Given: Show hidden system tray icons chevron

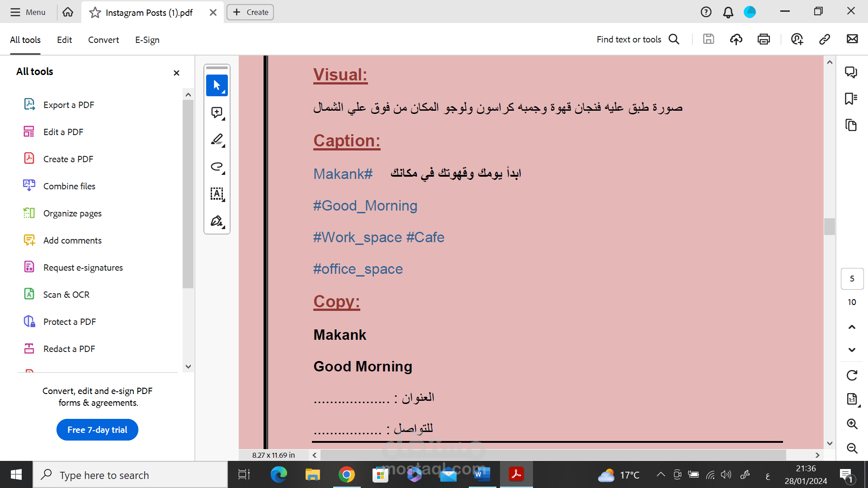Looking at the screenshot, I should [660, 474].
